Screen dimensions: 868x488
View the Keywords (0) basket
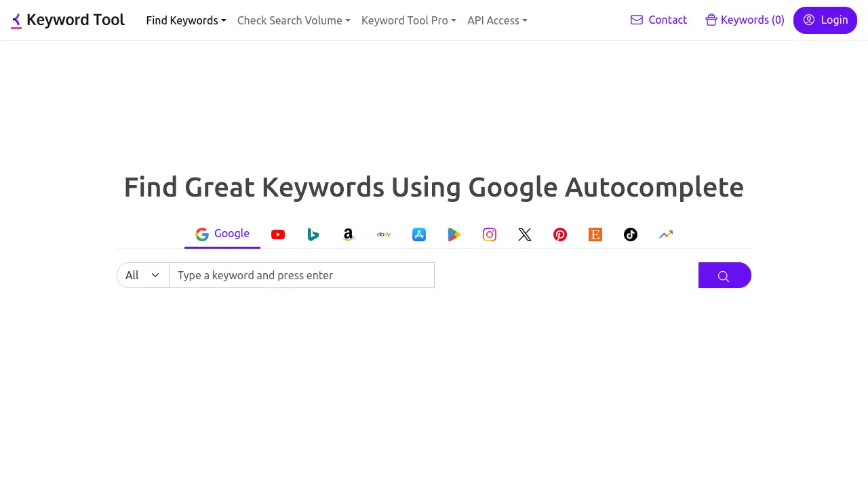pyautogui.click(x=745, y=20)
